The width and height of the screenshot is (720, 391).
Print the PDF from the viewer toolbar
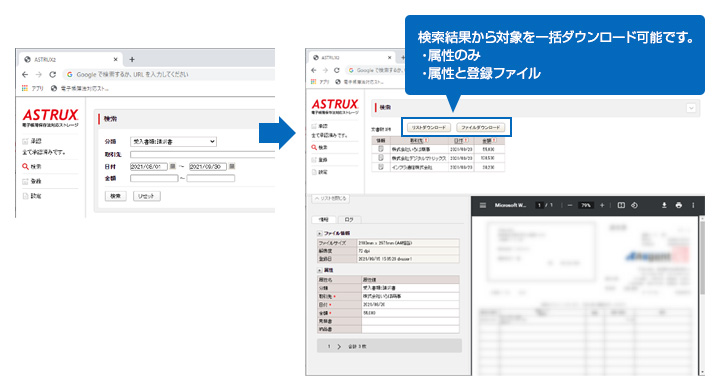pyautogui.click(x=679, y=205)
